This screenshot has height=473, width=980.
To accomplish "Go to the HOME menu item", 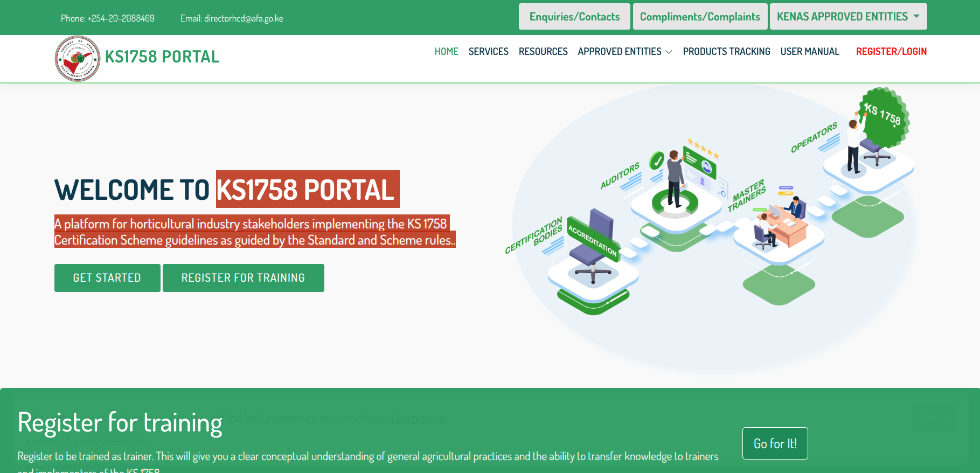I will point(446,52).
